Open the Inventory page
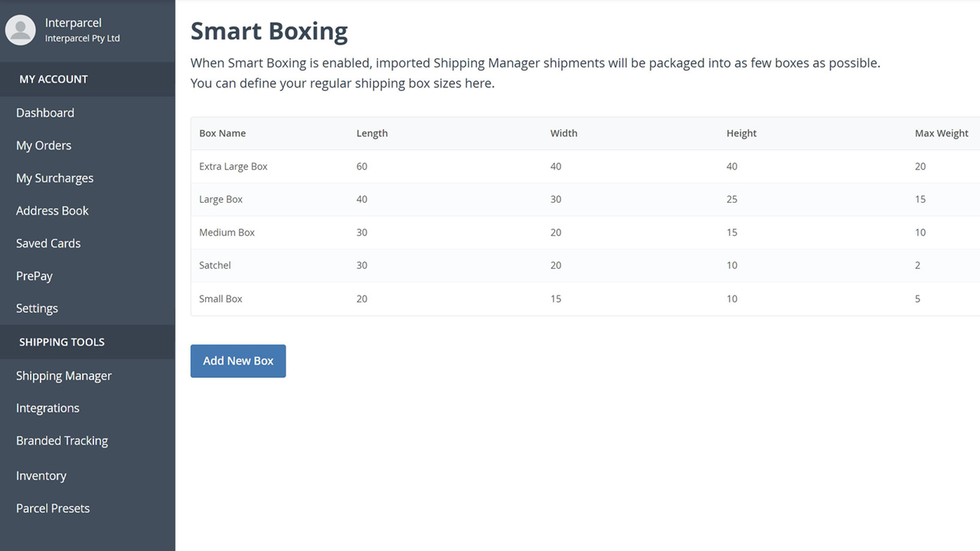 pyautogui.click(x=41, y=475)
